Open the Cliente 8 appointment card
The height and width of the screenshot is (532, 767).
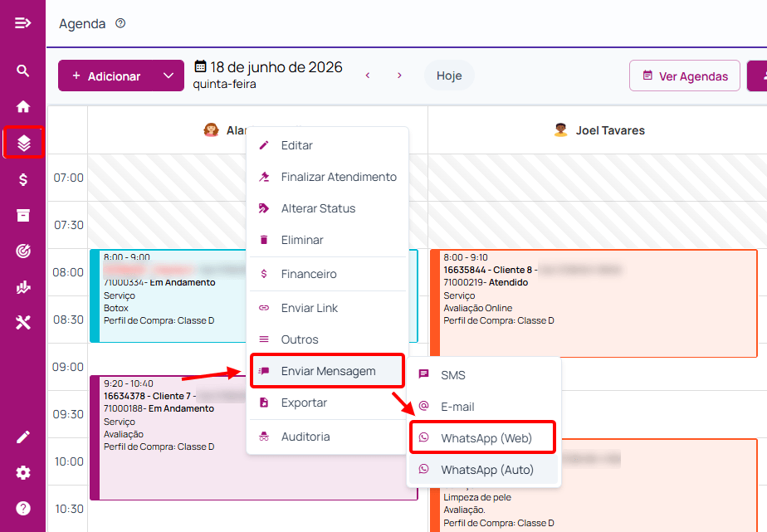point(594,303)
